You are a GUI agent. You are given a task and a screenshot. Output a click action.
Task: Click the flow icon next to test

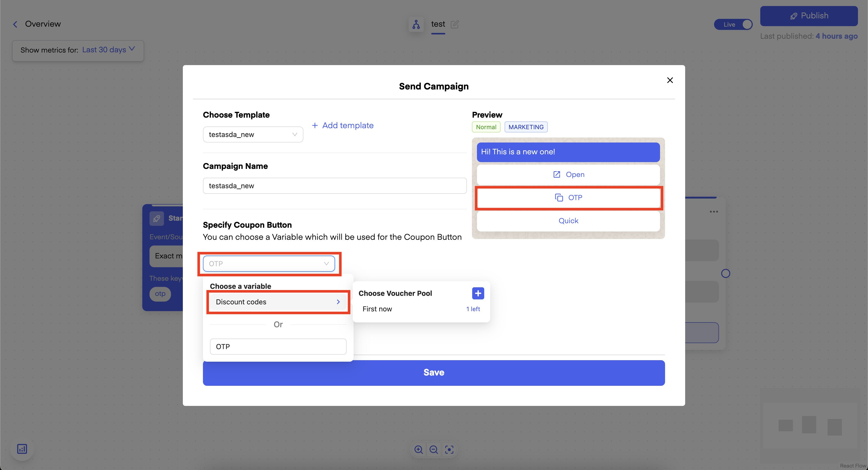click(416, 24)
